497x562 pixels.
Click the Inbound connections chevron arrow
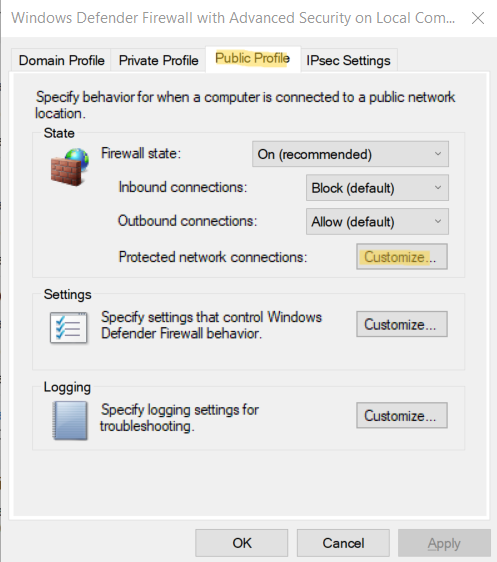tap(438, 188)
